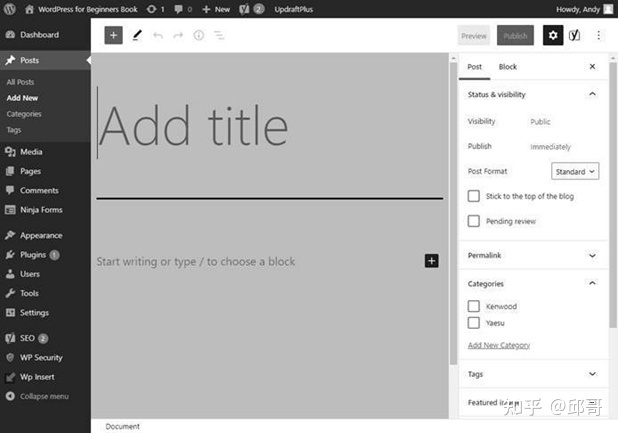Click the Publish button

[515, 36]
